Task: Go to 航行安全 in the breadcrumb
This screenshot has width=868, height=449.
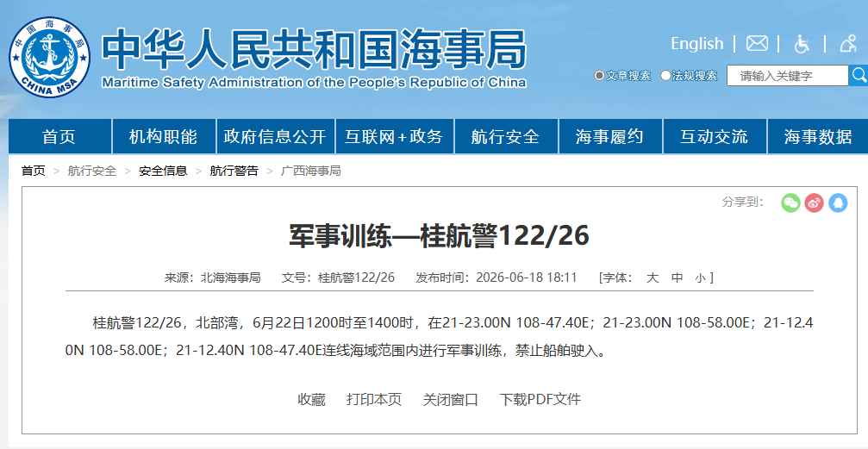Action: 92,171
